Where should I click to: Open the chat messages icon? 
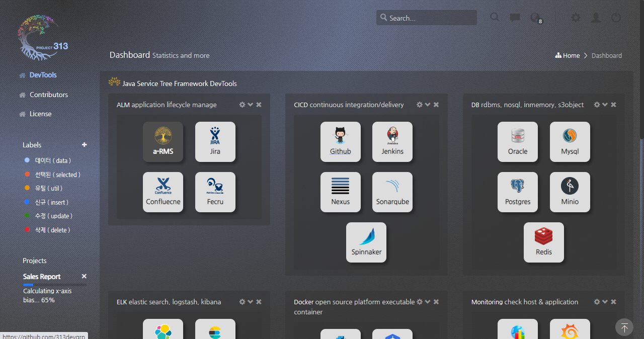click(x=515, y=18)
